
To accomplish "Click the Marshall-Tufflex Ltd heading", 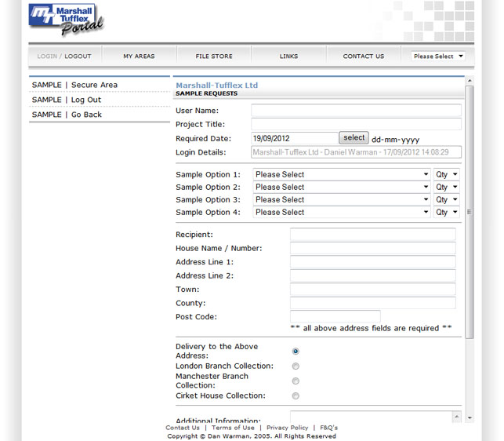I will pos(216,86).
